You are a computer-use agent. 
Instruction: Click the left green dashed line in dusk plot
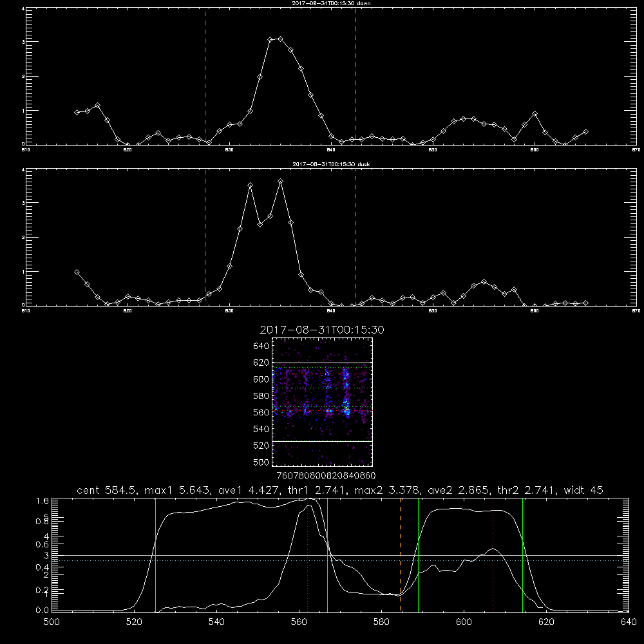coord(205,237)
